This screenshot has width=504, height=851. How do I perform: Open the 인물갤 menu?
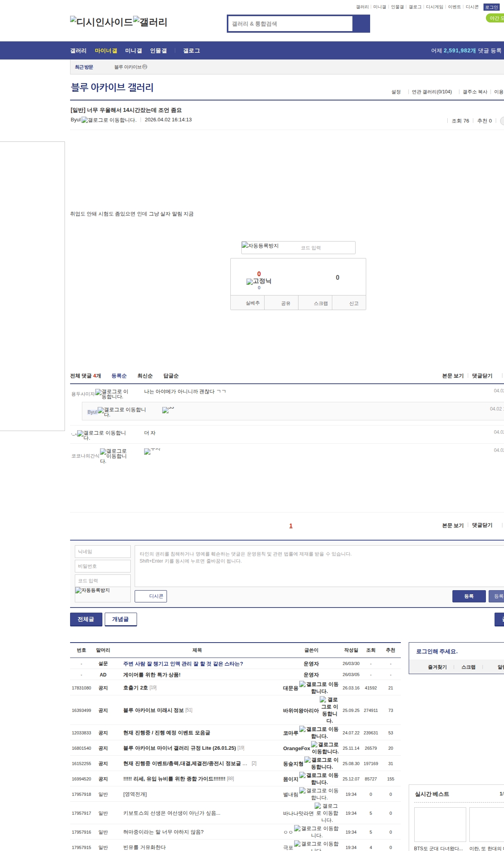click(158, 50)
